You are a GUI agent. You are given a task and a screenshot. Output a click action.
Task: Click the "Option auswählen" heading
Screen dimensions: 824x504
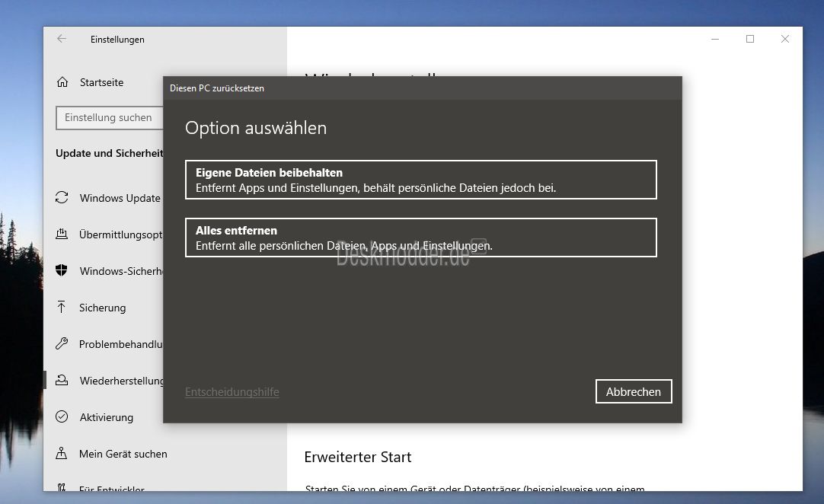pyautogui.click(x=256, y=128)
